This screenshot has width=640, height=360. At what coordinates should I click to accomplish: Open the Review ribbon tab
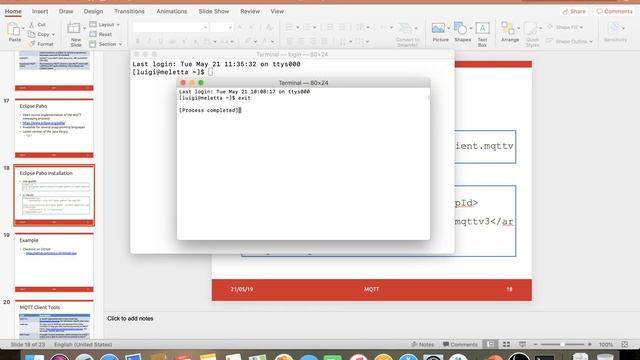tap(250, 11)
